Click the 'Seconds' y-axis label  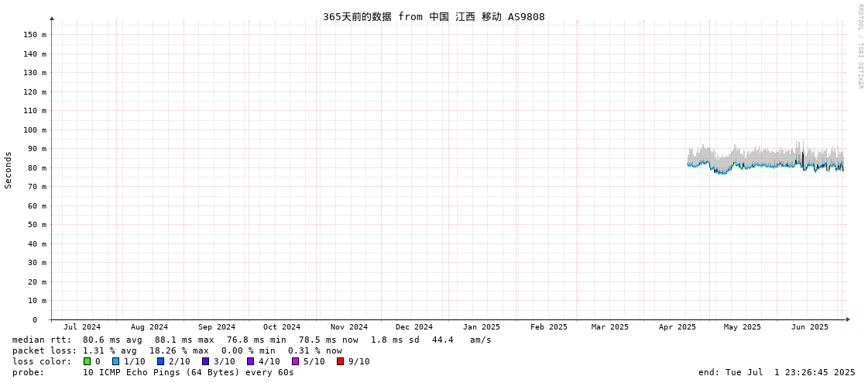(x=9, y=170)
